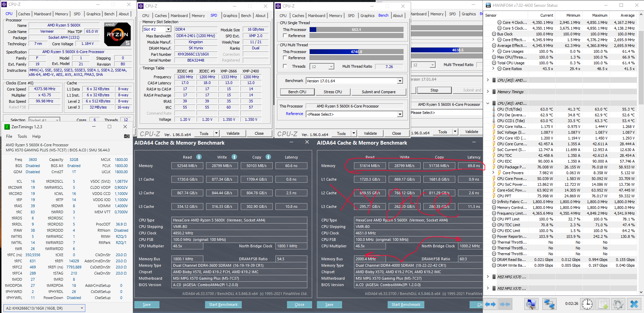Open dropdown next to the Threads checkbox
The width and height of the screenshot is (644, 313).
pos(331,67)
